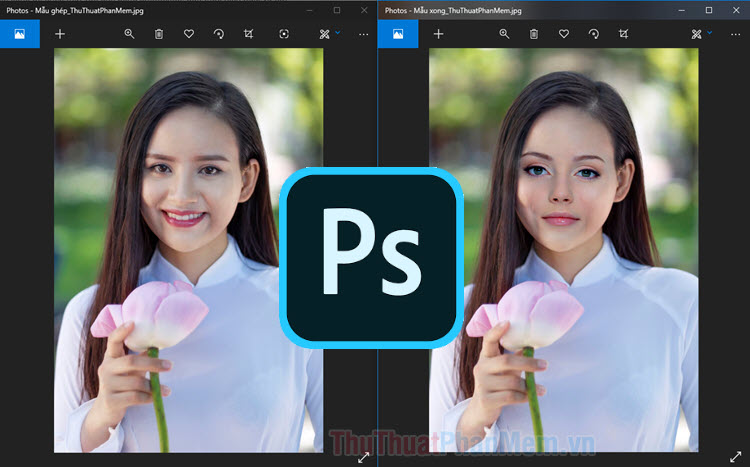
Task: Open the three-dots overflow menu in left window
Action: coord(364,34)
